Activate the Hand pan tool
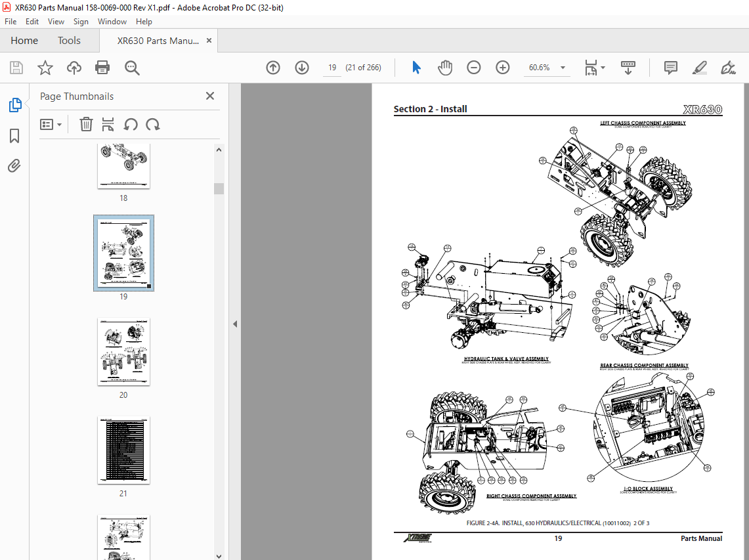Screen dimensions: 749x560 (444, 68)
